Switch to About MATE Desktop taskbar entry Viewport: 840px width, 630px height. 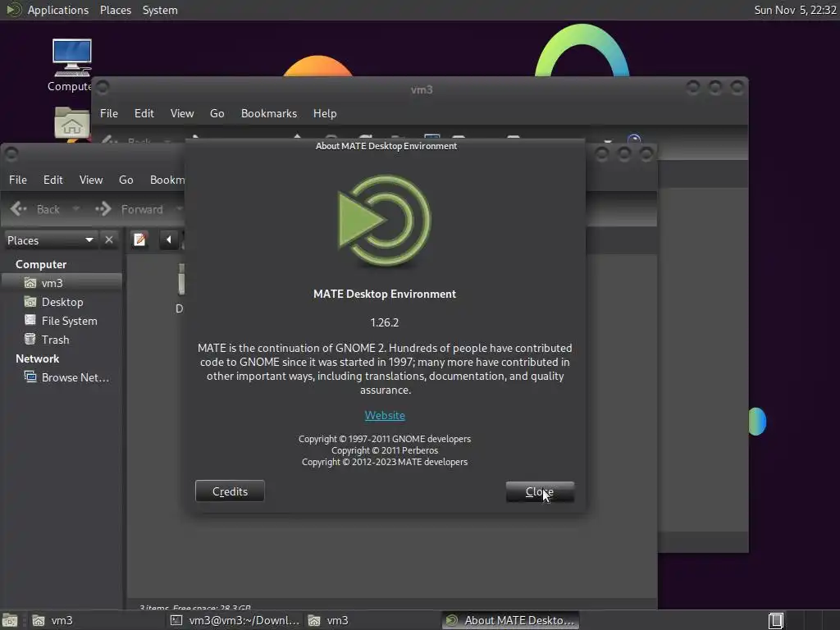(x=510, y=620)
